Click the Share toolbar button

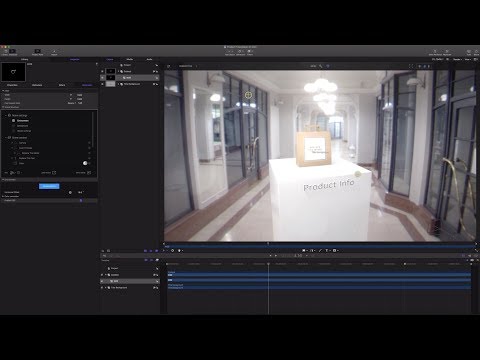click(x=476, y=52)
